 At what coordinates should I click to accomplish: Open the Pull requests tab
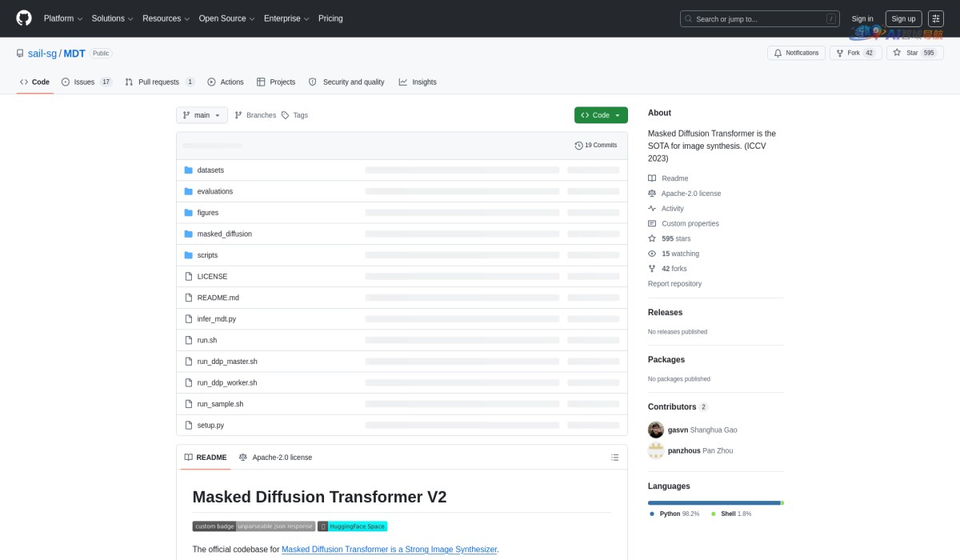coord(159,82)
